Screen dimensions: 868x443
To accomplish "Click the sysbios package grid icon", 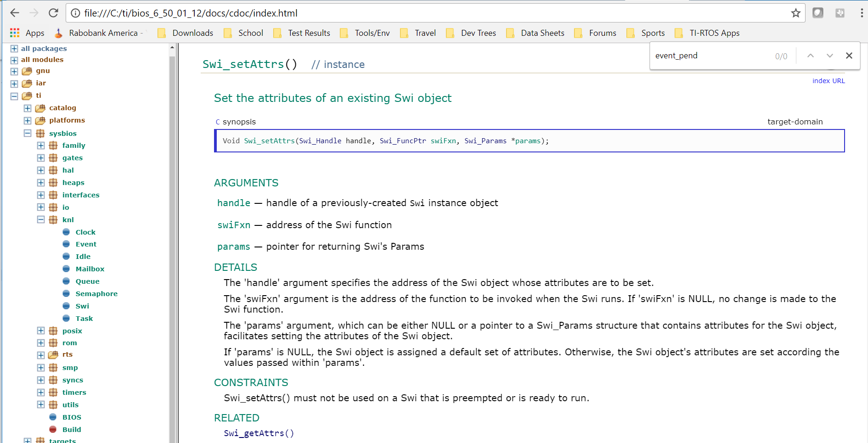I will (x=40, y=134).
